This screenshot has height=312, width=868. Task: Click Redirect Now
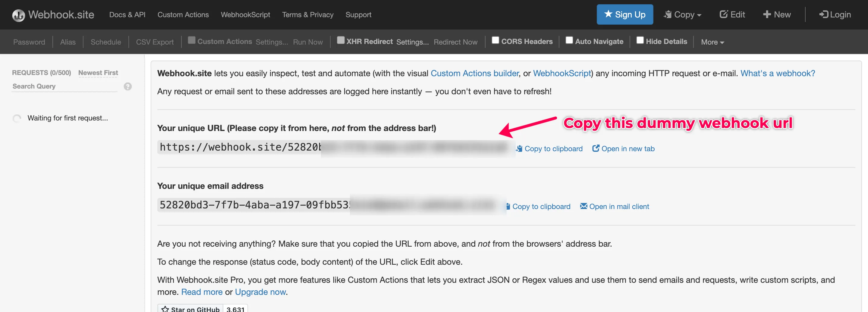pos(455,42)
